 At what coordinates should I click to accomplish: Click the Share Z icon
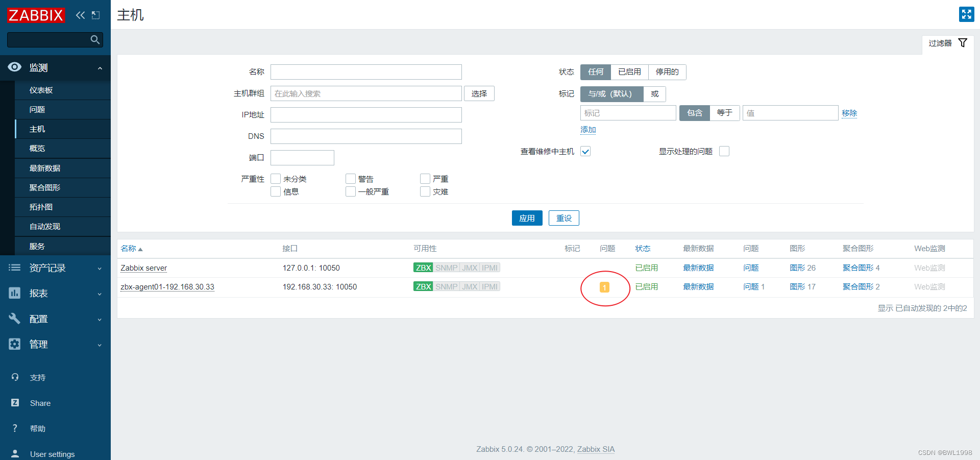click(x=15, y=403)
